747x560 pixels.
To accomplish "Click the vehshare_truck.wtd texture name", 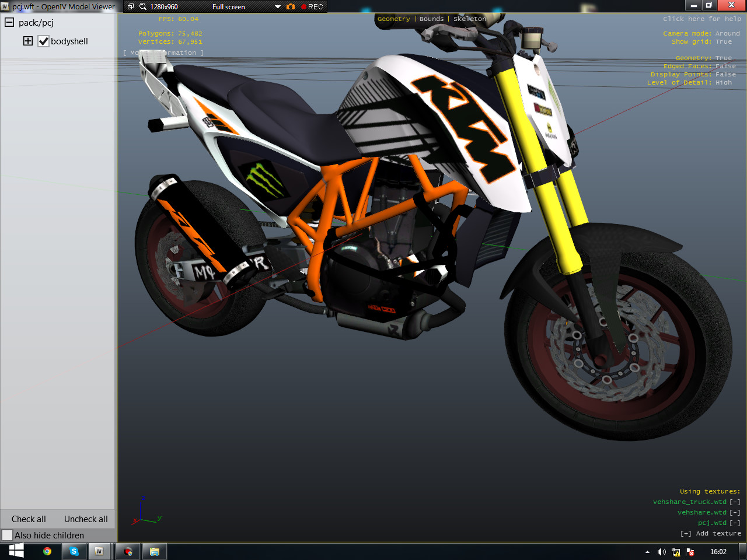I will (690, 502).
